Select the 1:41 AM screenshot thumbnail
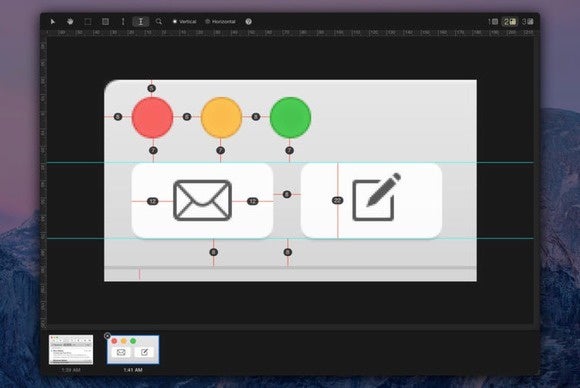 (x=133, y=350)
